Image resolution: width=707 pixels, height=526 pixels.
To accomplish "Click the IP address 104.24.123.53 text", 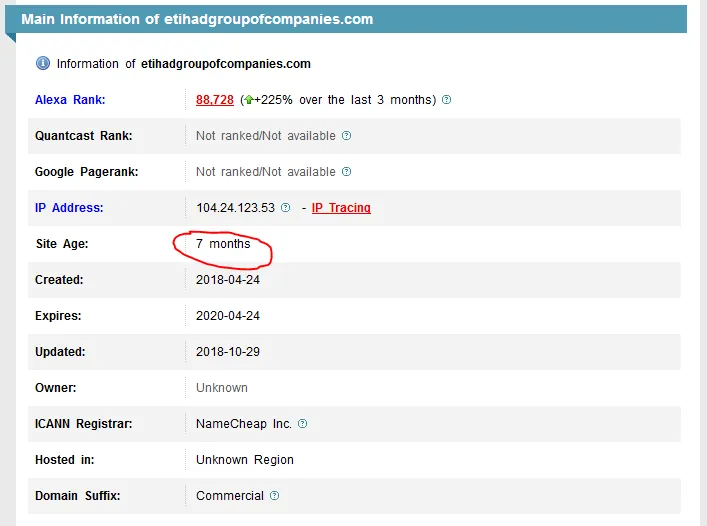I will click(235, 208).
